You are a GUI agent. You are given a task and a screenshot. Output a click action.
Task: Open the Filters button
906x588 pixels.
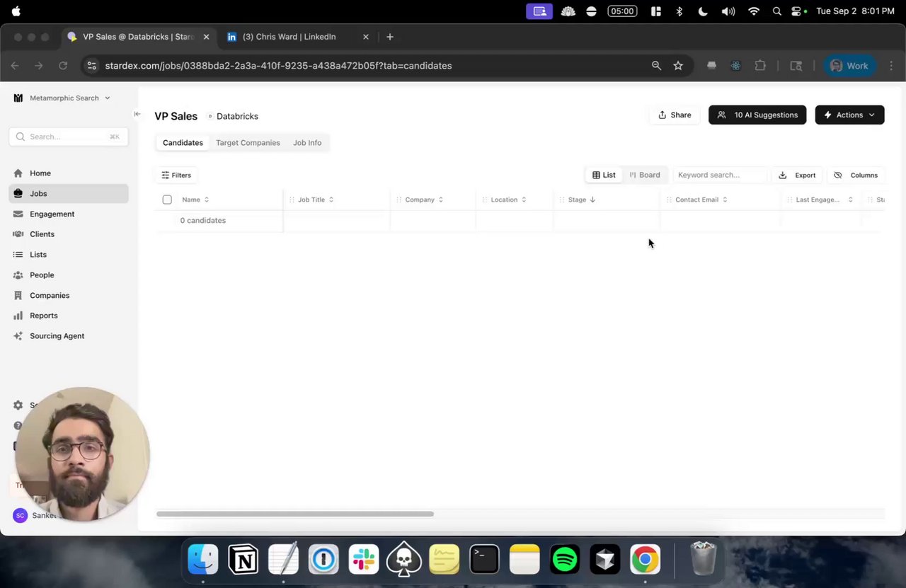tap(176, 175)
